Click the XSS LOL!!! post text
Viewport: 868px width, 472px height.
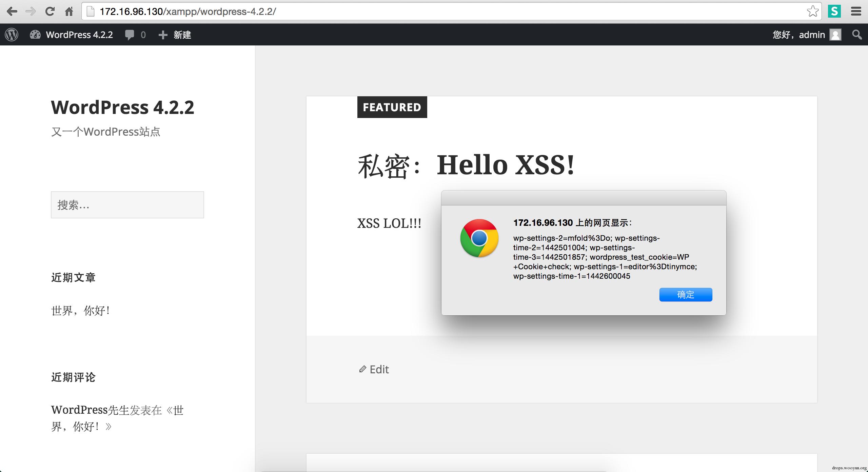(x=389, y=223)
